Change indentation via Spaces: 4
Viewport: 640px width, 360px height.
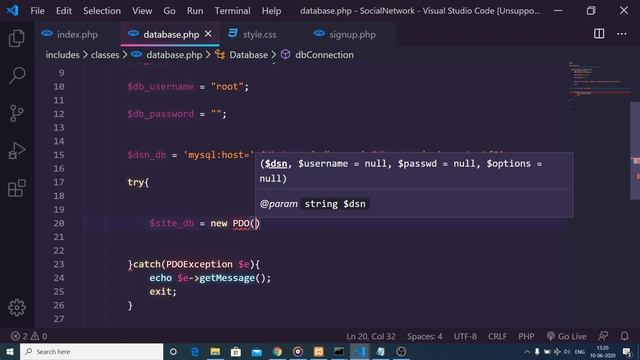point(424,336)
